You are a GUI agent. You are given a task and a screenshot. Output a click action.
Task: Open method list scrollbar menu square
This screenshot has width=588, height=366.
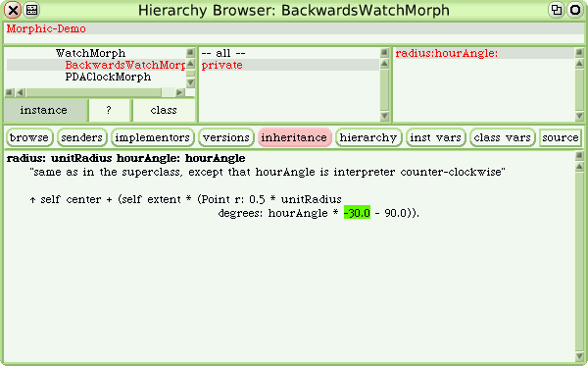tap(579, 53)
